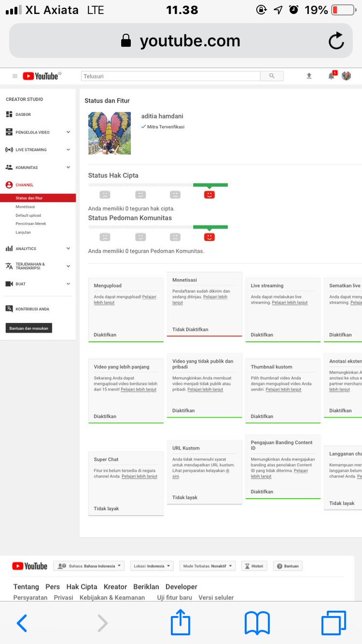This screenshot has height=644, width=362.
Task: Click the upload video arrow icon
Action: click(x=309, y=76)
